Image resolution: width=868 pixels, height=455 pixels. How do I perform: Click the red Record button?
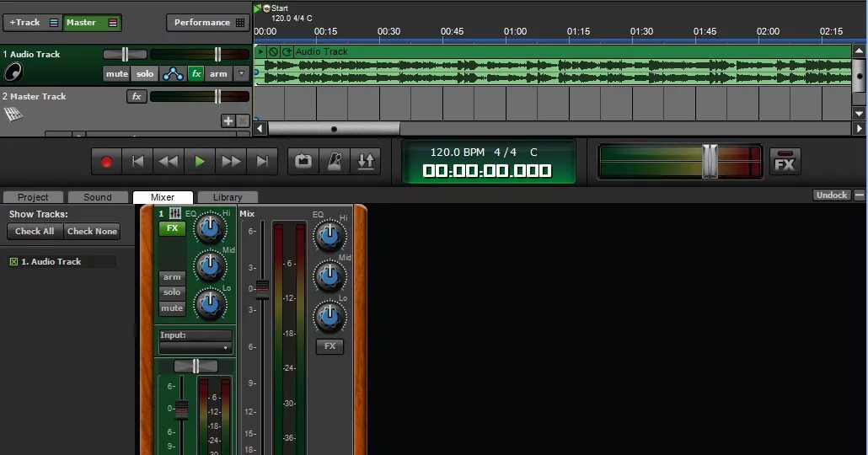pyautogui.click(x=106, y=162)
